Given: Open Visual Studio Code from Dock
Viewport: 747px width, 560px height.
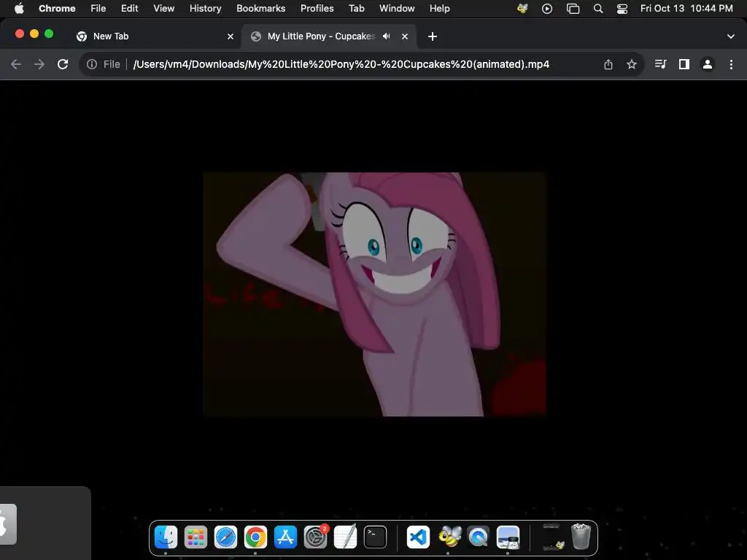Looking at the screenshot, I should click(x=418, y=537).
